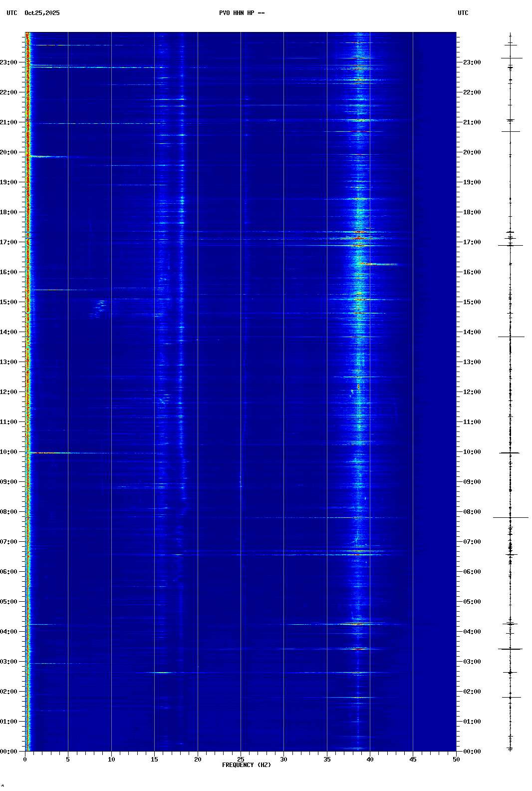Click the 40 tick on frequency axis

coord(370,760)
